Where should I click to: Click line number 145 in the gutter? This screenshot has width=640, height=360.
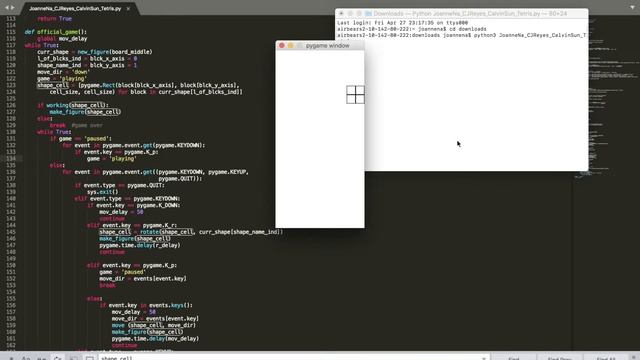[x=11, y=232]
